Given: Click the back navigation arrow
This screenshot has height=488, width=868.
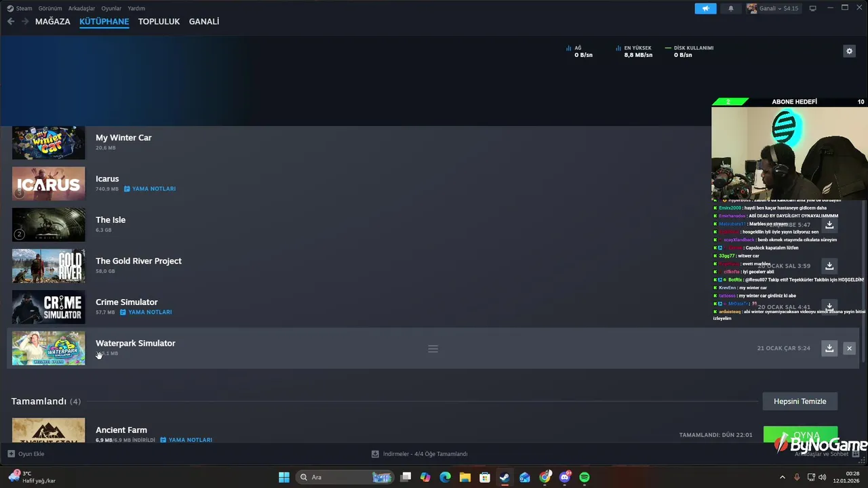Looking at the screenshot, I should coord(11,22).
